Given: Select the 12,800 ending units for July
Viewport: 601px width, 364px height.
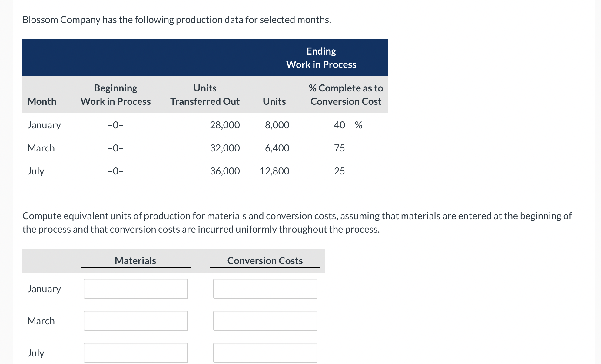Looking at the screenshot, I should pyautogui.click(x=274, y=171).
